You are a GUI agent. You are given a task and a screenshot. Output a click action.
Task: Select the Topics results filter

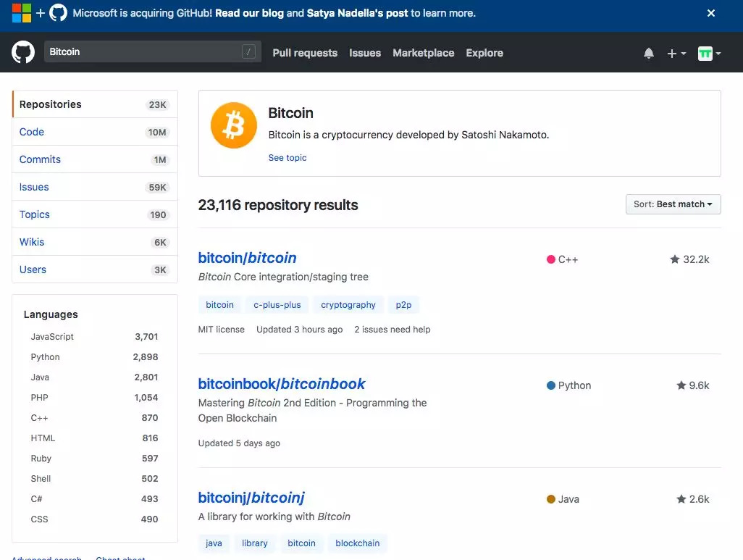(95, 214)
